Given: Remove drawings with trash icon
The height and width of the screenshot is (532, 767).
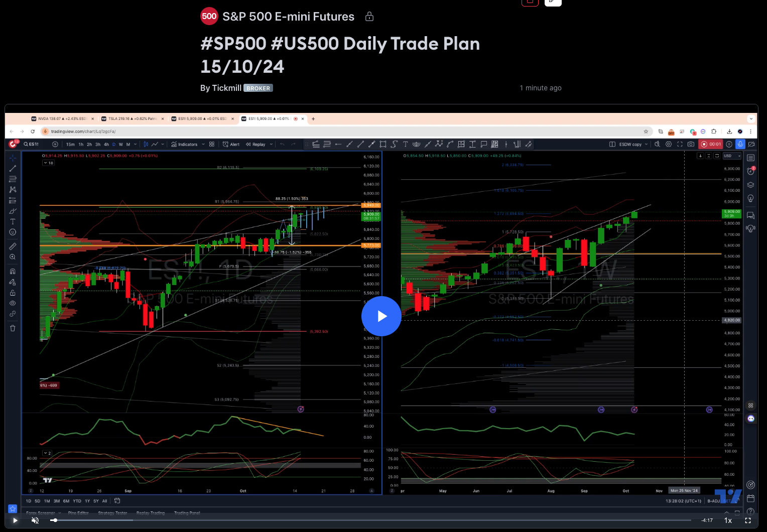Looking at the screenshot, I should tap(13, 328).
